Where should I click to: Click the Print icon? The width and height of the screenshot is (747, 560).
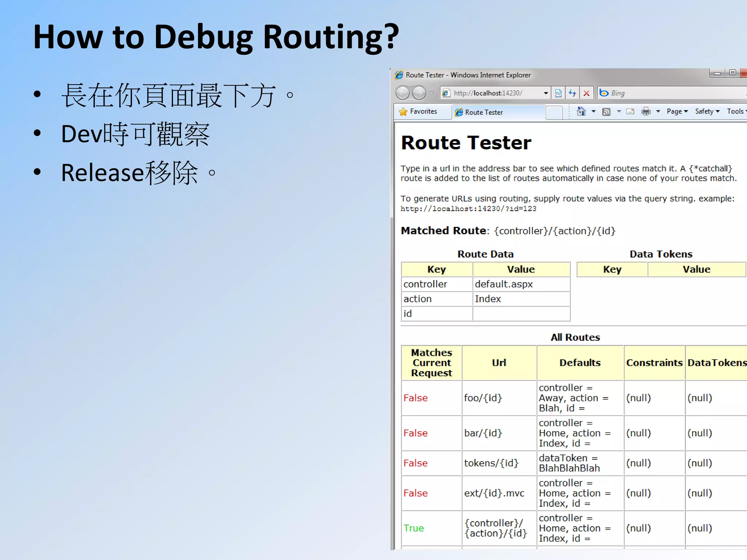[x=646, y=111]
